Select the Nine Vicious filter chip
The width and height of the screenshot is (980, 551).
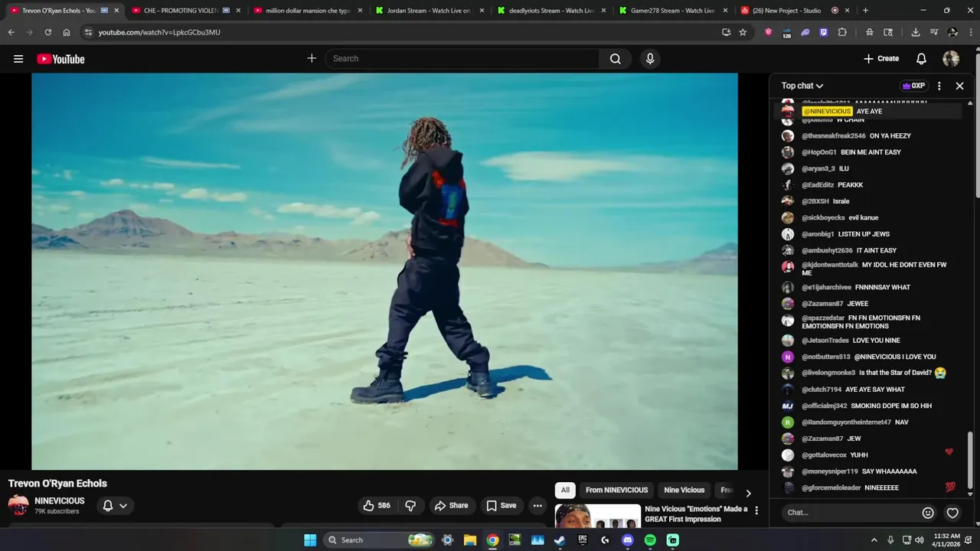(684, 490)
